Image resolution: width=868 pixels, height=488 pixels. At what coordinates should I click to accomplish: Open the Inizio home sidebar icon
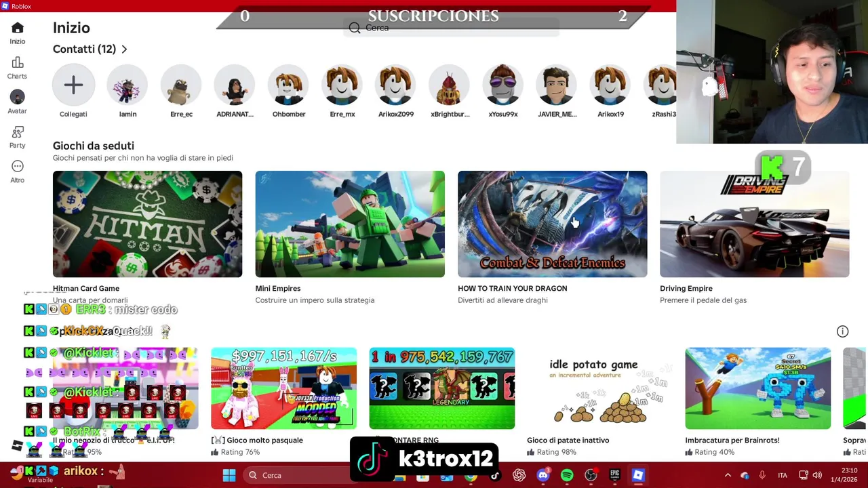click(x=18, y=28)
